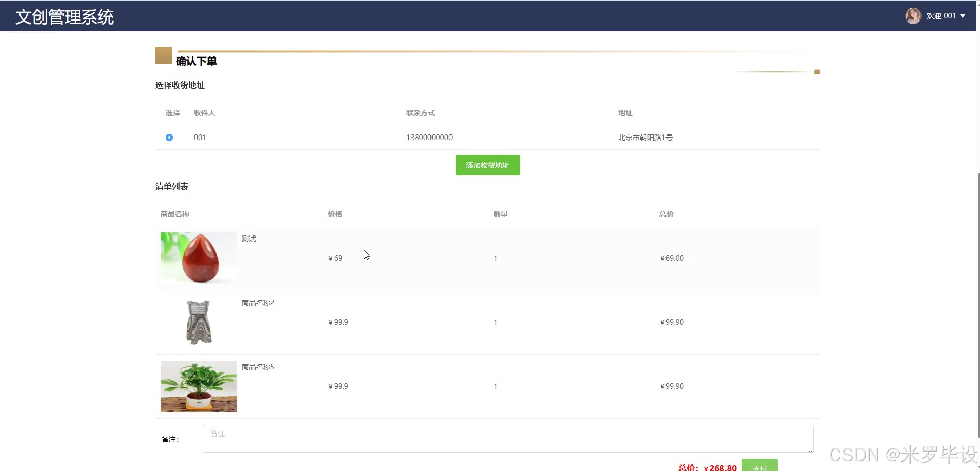Click the product name 测试
The image size is (980, 471).
pyautogui.click(x=249, y=239)
